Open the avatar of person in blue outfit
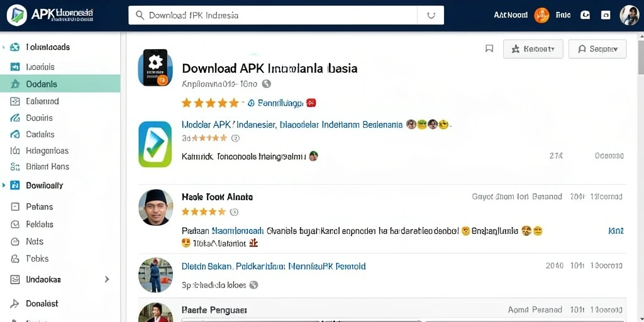The height and width of the screenshot is (322, 644). [x=156, y=275]
